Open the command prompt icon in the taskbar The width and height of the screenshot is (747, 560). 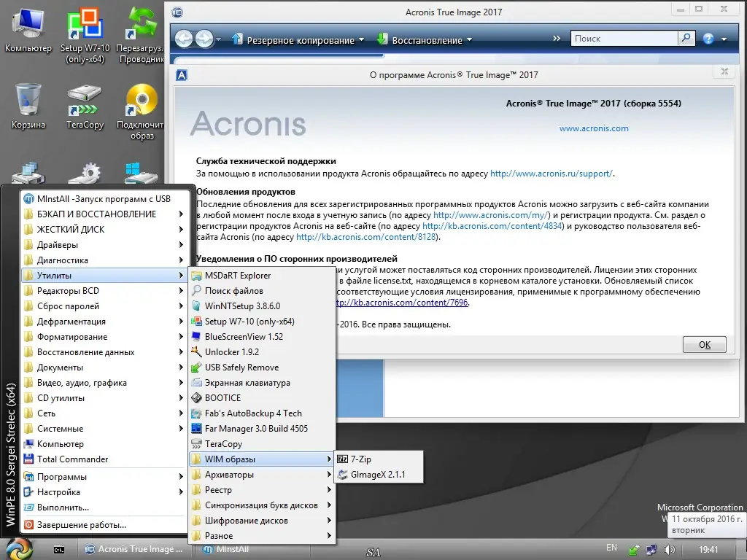click(x=59, y=550)
